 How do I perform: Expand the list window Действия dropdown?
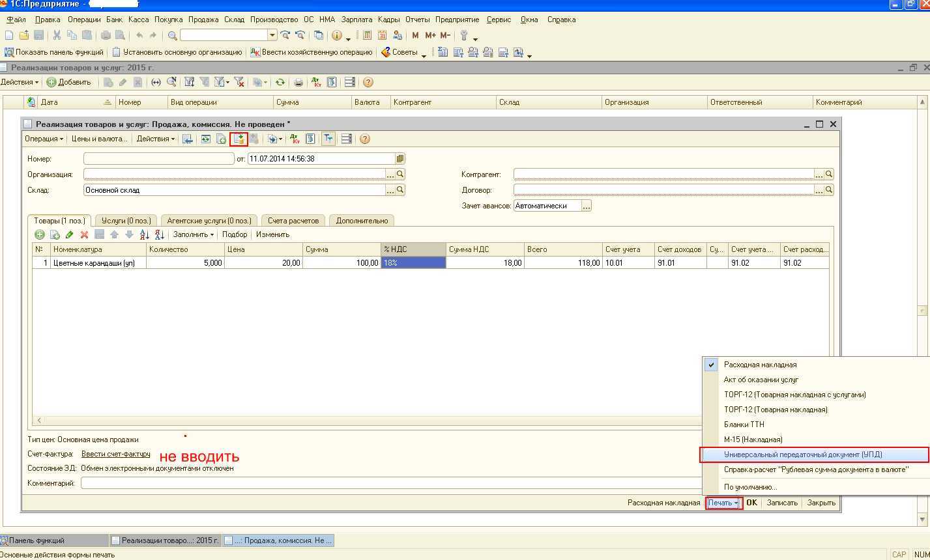[20, 82]
